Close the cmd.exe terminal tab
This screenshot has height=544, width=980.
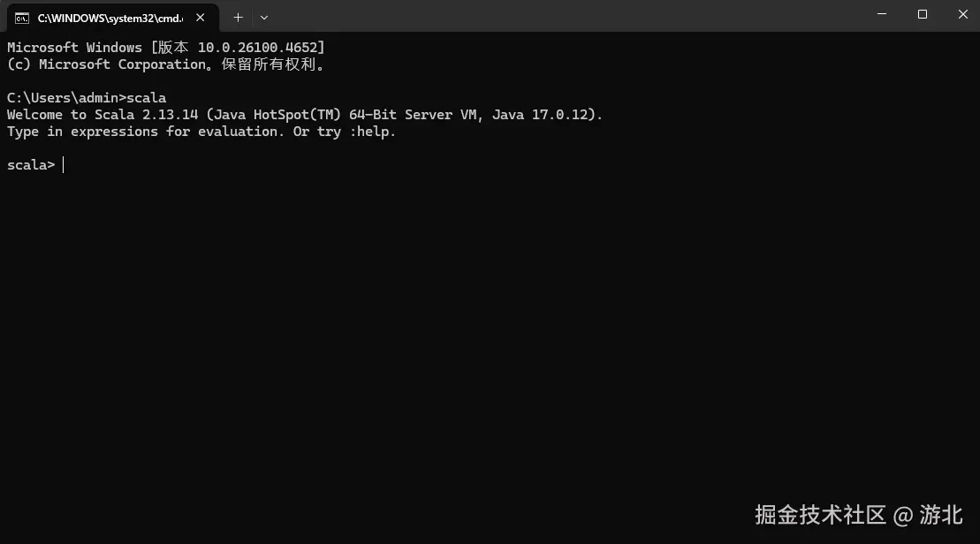pos(203,18)
